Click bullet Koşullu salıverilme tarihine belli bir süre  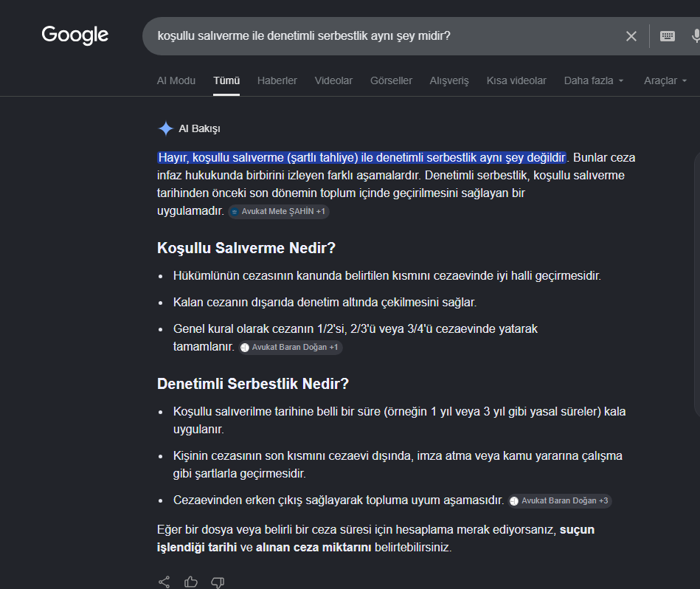tap(399, 420)
